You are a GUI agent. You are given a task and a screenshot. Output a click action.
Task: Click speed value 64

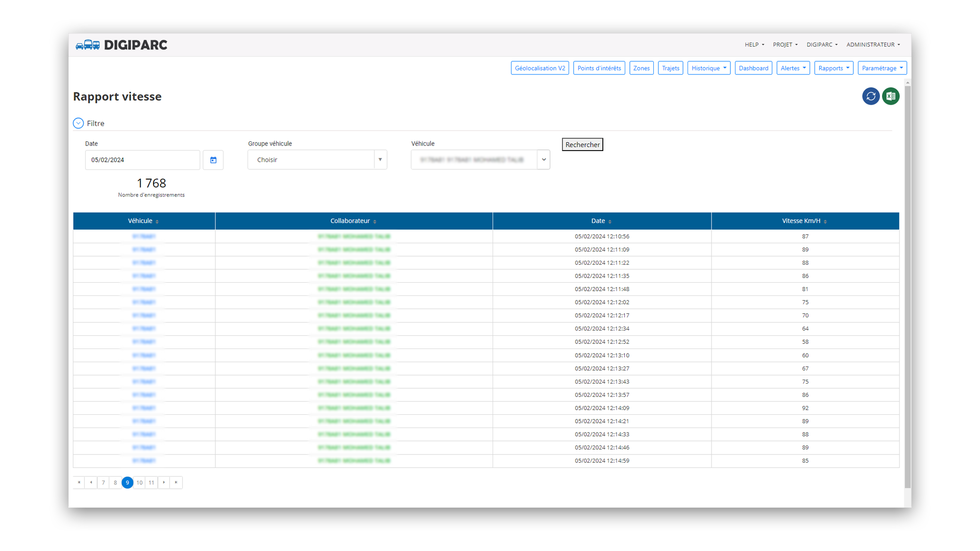[x=805, y=329]
